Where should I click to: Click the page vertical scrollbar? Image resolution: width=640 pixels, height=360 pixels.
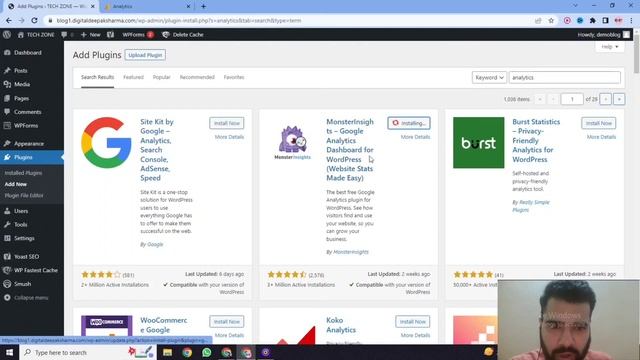click(636, 55)
